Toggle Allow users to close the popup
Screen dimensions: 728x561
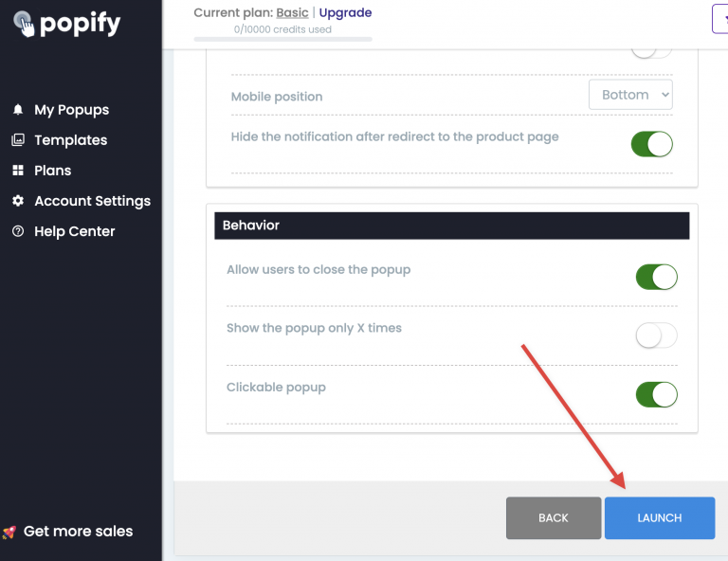point(656,277)
